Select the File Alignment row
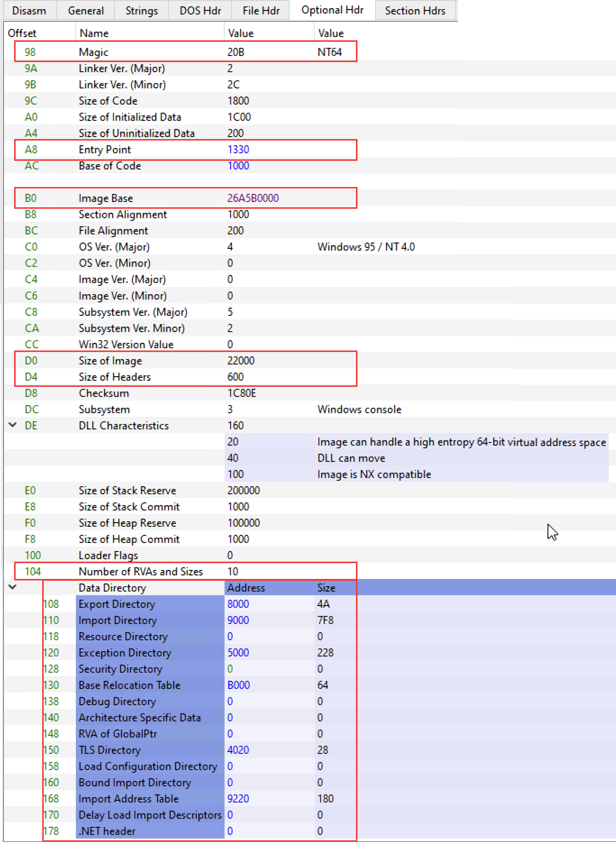Image resolution: width=616 pixels, height=843 pixels. coord(309,231)
